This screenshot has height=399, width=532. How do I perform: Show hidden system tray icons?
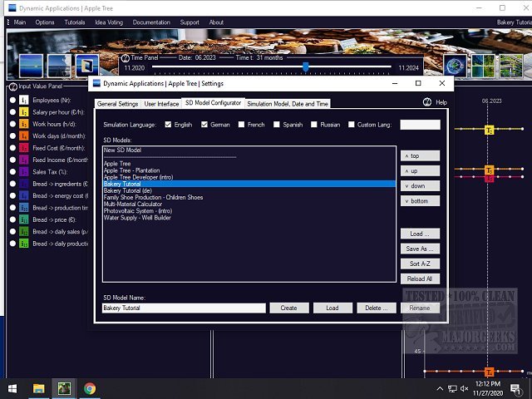[440, 389]
